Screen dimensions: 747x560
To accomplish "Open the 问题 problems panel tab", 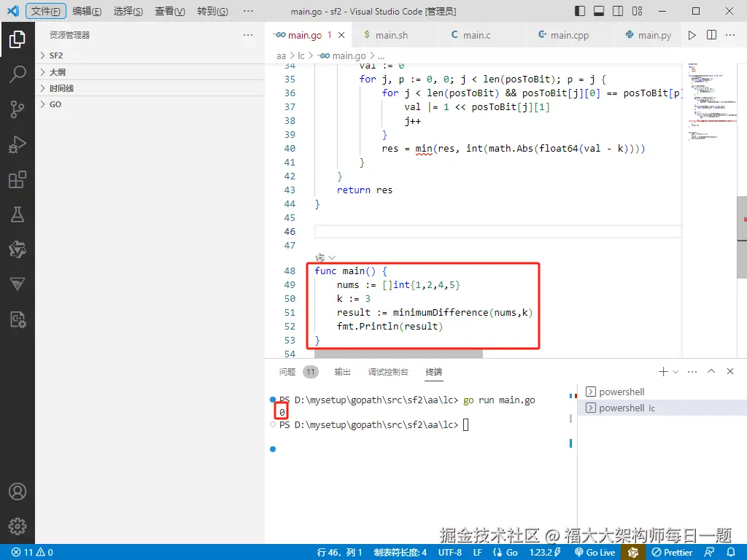I will (287, 372).
